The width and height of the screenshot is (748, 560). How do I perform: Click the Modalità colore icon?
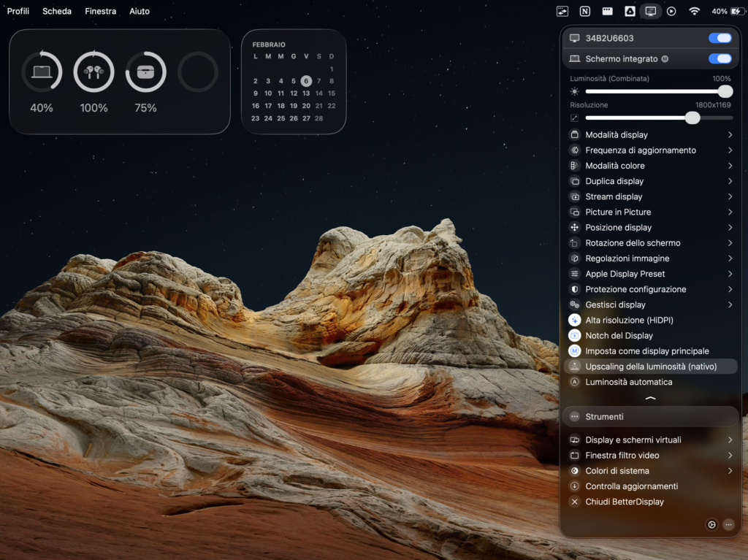(x=574, y=165)
